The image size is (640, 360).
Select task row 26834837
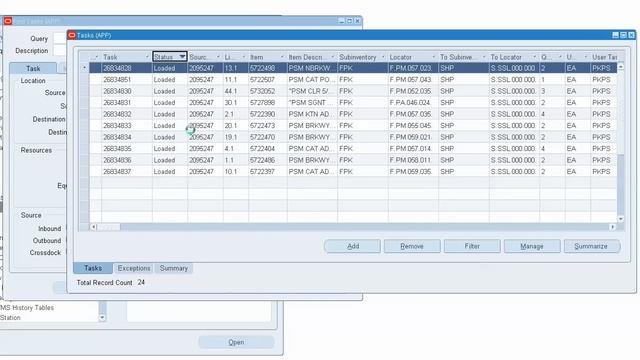353,171
